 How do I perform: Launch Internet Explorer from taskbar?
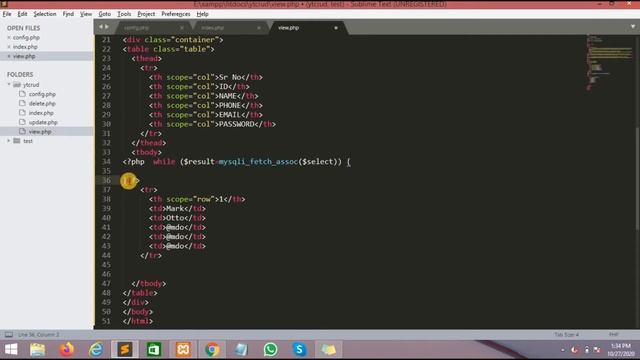pyautogui.click(x=96, y=350)
